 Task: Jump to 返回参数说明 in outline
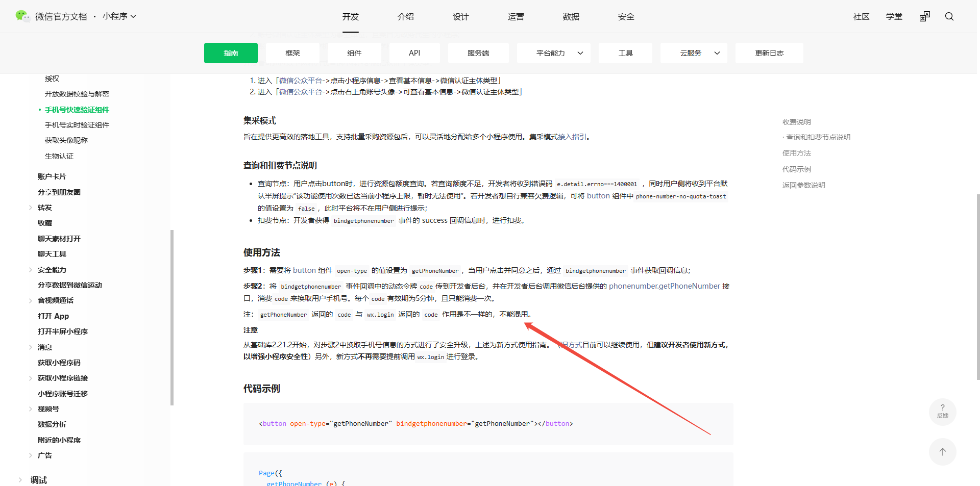pos(804,185)
